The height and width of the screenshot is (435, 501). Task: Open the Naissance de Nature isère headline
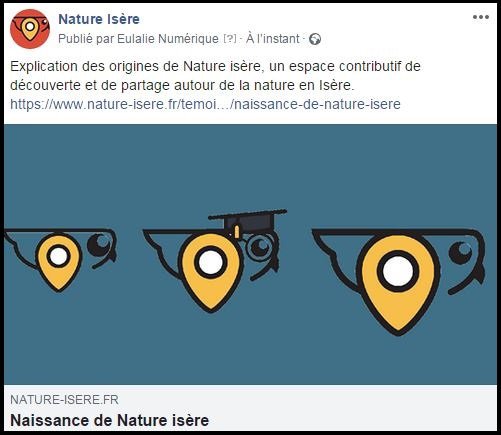coord(110,420)
